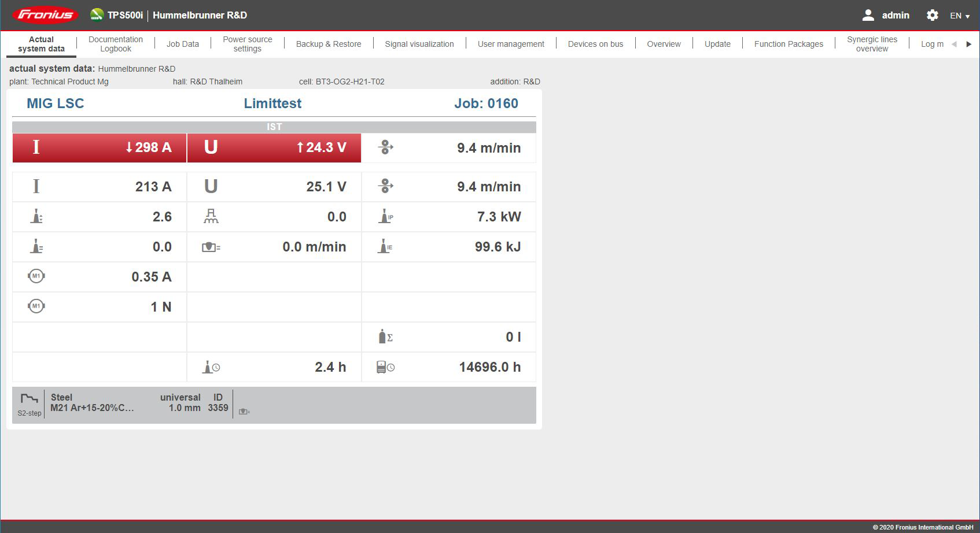Click the left arrow beside Log m tab
980x533 pixels.
tap(955, 43)
